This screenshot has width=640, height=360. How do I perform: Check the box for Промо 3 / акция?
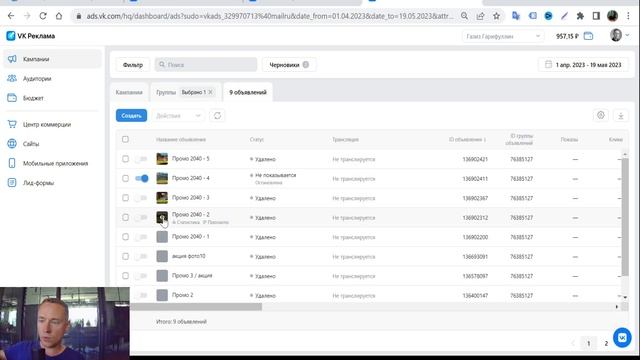click(125, 276)
